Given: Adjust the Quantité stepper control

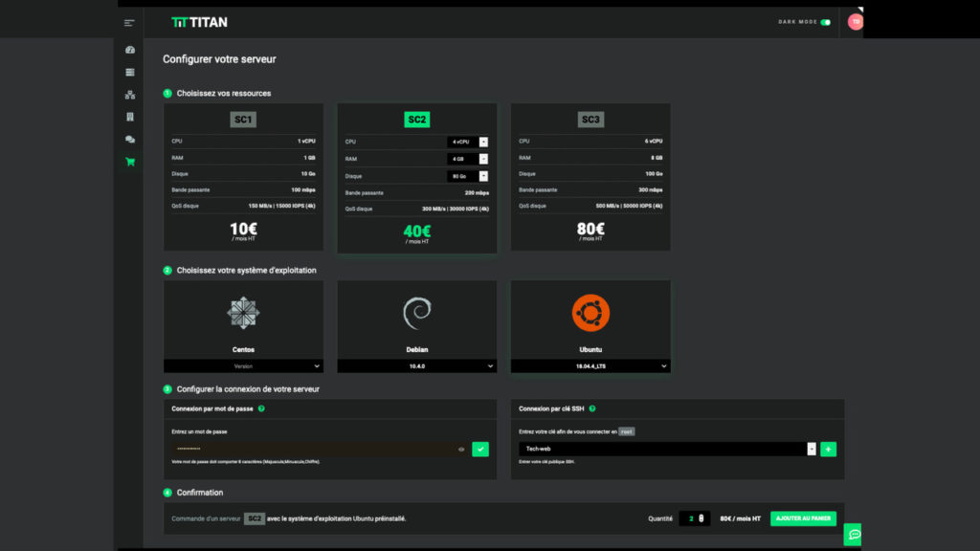Looking at the screenshot, I should 702,518.
